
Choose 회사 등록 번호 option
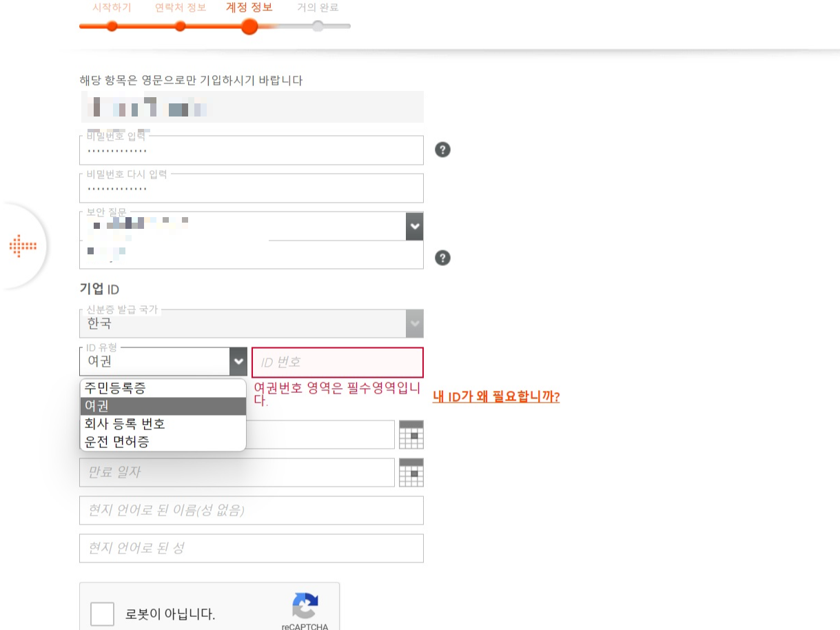click(163, 424)
